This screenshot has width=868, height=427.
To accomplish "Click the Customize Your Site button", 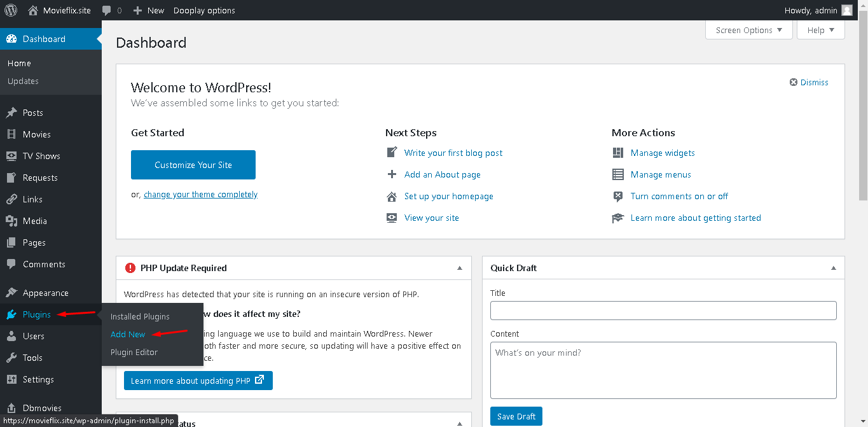I will (193, 165).
